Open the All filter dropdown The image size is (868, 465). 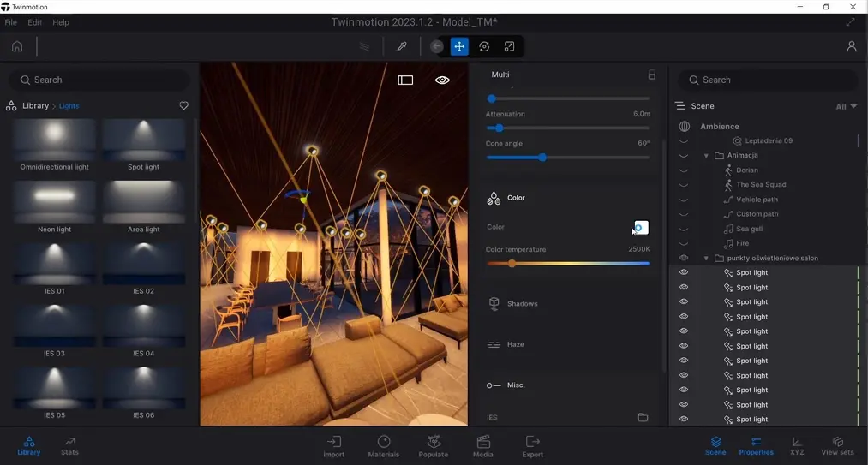tap(847, 106)
